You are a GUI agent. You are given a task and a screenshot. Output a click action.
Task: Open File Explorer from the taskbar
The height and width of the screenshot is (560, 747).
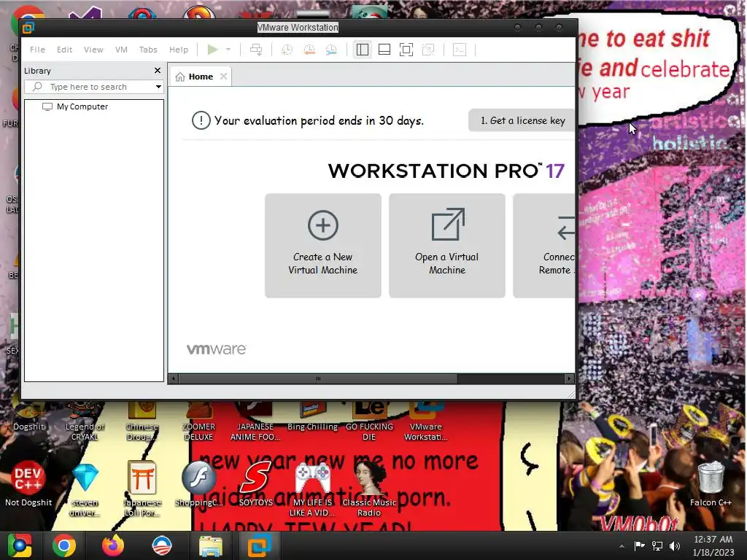[x=211, y=545]
